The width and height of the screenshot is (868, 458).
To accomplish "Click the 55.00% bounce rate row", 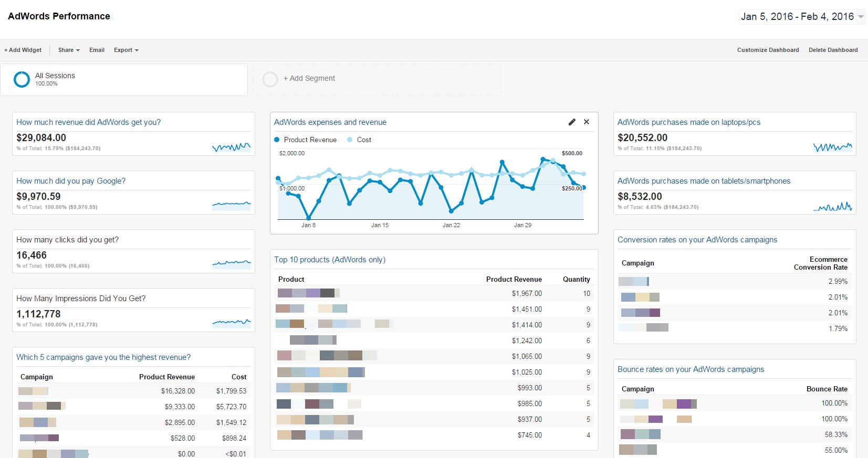I will (x=735, y=450).
